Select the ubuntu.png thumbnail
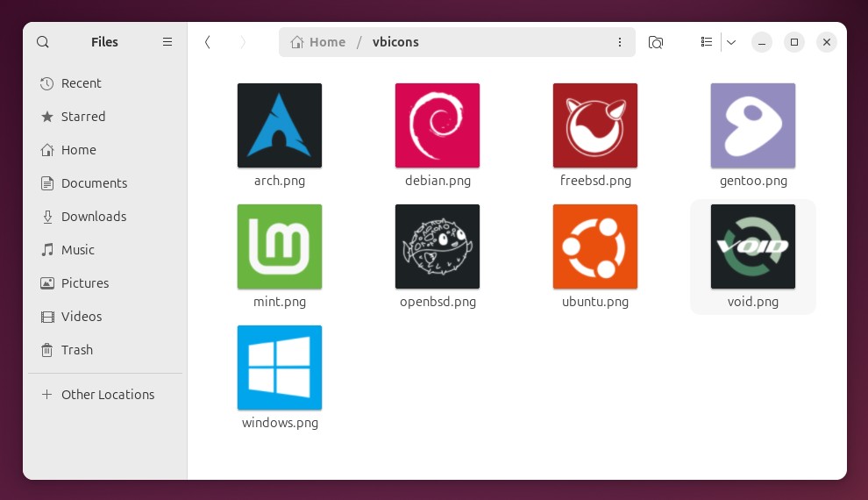This screenshot has height=500, width=868. tap(595, 246)
